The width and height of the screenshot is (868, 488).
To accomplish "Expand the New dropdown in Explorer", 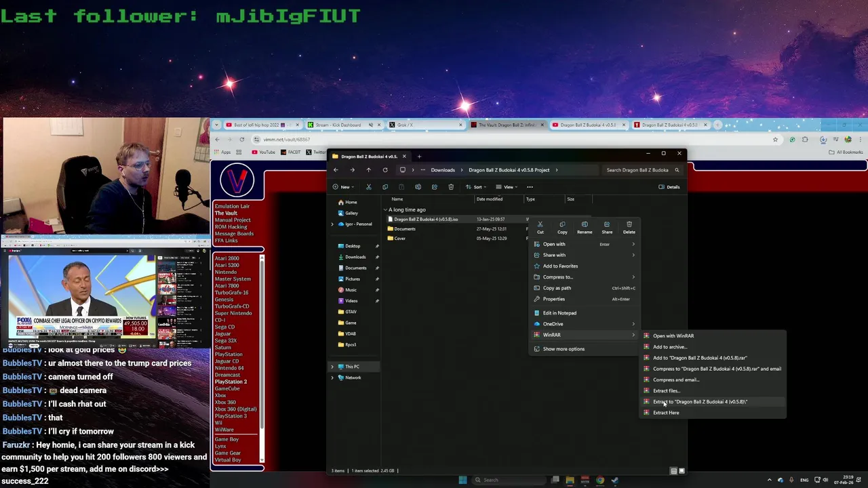I will (342, 187).
